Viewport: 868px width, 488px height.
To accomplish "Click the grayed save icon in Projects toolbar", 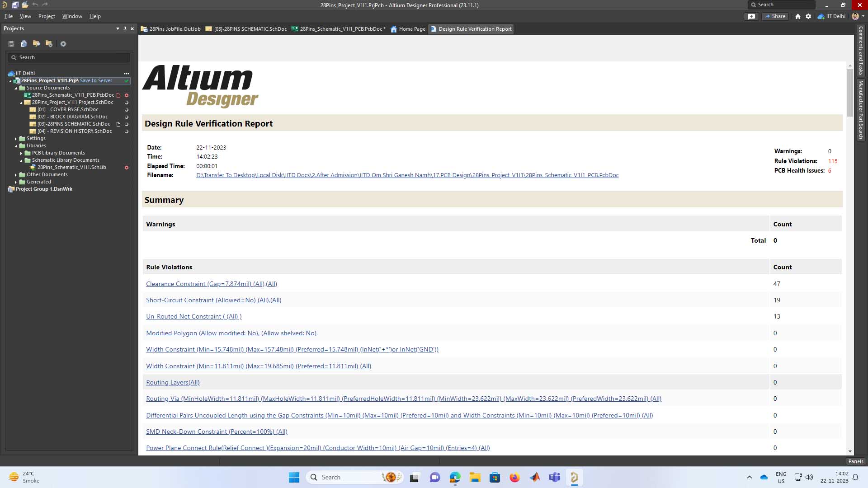I will (11, 44).
